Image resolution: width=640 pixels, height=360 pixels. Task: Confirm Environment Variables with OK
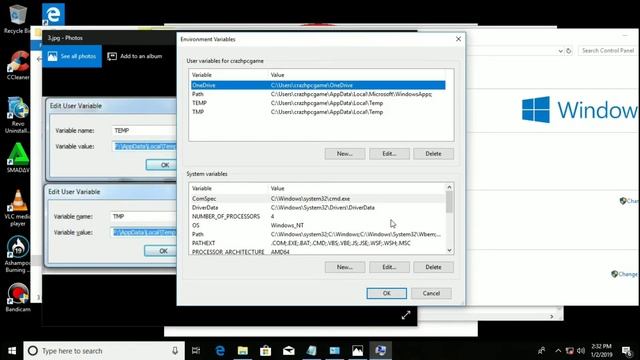point(387,293)
